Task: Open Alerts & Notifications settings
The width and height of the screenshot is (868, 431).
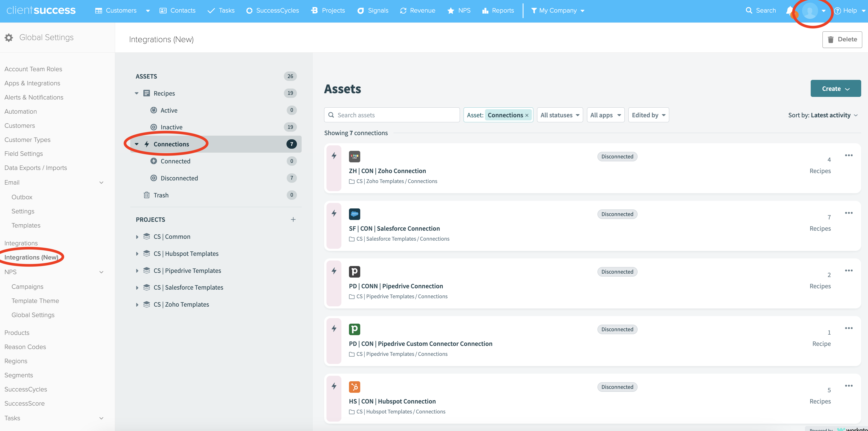Action: coord(34,97)
